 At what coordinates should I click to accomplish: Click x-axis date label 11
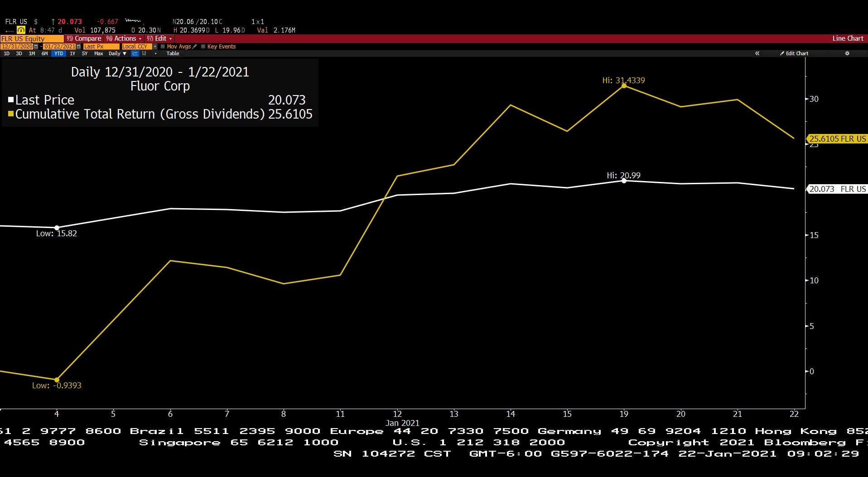[340, 414]
